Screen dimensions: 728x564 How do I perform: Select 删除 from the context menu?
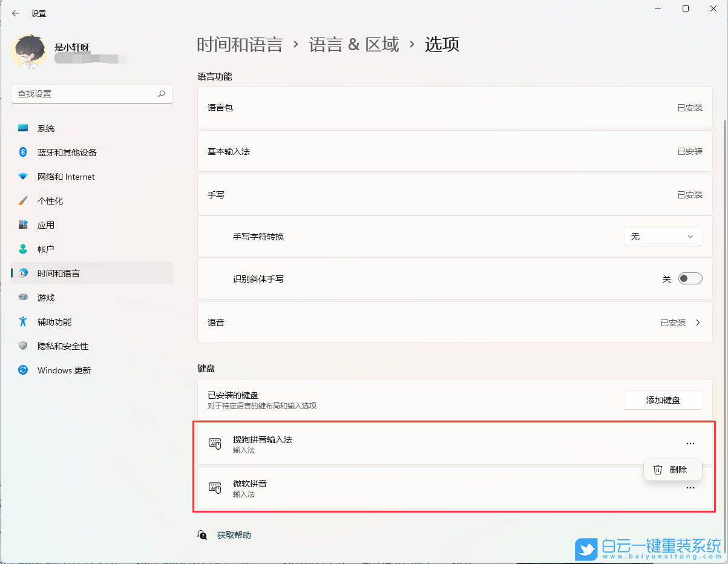(673, 469)
